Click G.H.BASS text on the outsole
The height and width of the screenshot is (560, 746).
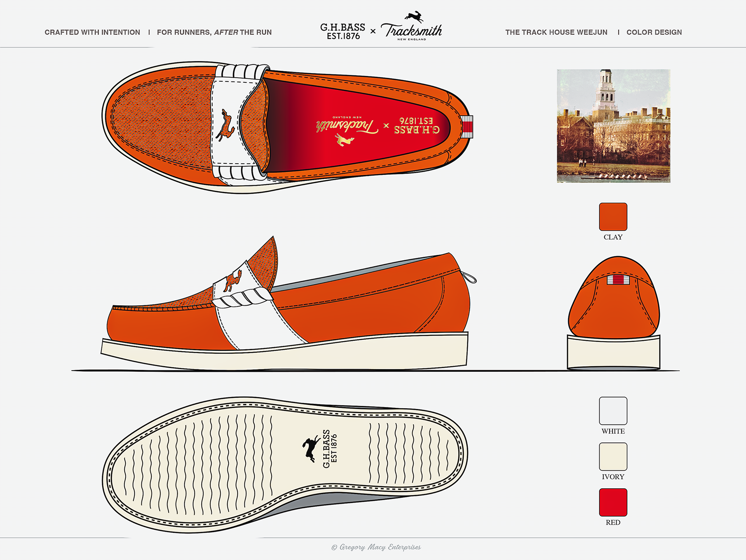pos(327,449)
